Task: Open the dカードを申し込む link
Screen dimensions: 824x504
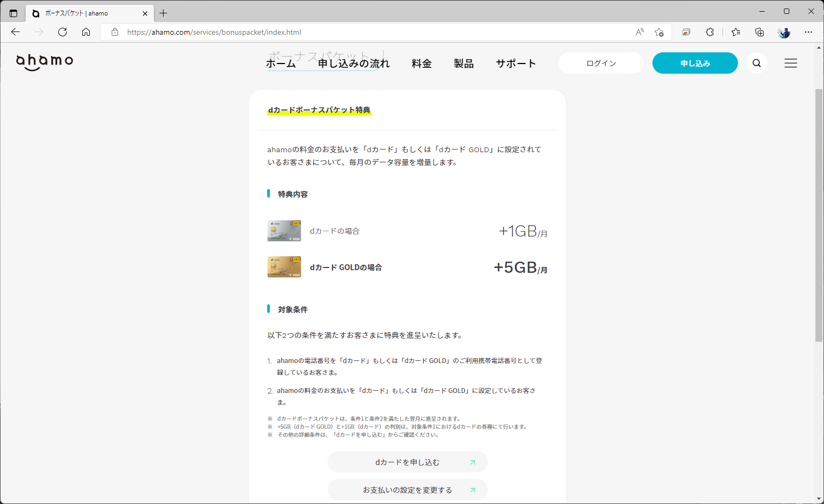Action: [407, 462]
